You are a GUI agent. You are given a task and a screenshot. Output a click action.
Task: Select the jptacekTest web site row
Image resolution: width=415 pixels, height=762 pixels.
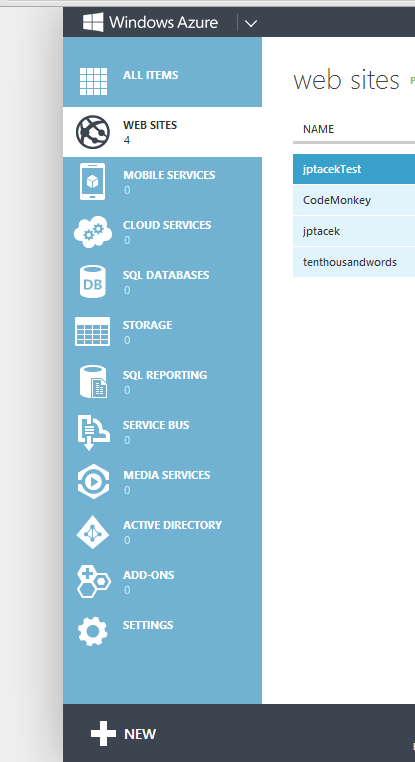point(354,169)
